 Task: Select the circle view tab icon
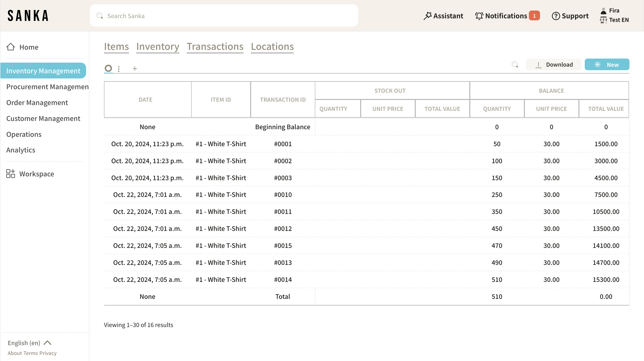pyautogui.click(x=108, y=68)
